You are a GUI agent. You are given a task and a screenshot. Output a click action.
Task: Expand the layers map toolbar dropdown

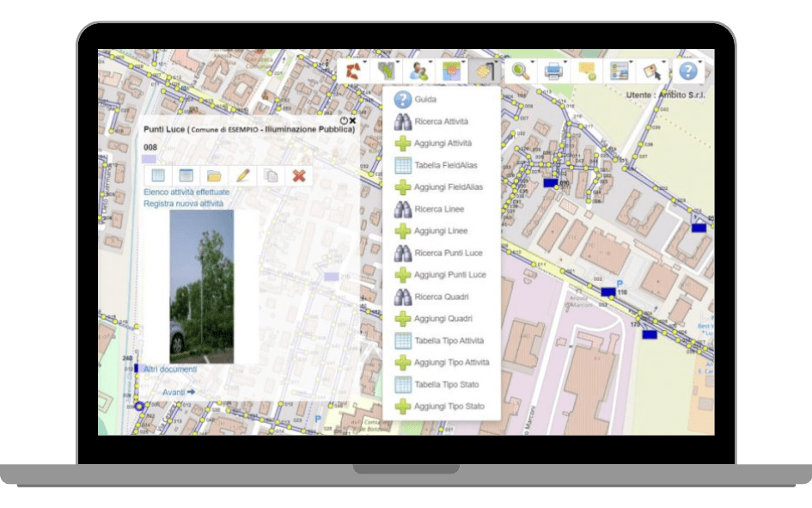pos(452,71)
